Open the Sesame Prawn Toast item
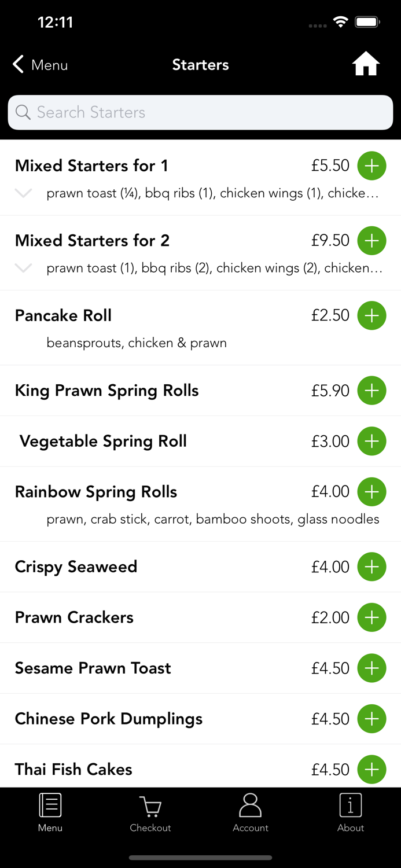The height and width of the screenshot is (868, 401). 93,668
